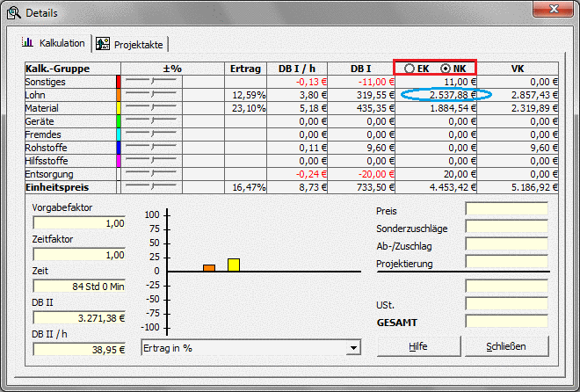Adjust the Material percentage slider

pyautogui.click(x=151, y=108)
